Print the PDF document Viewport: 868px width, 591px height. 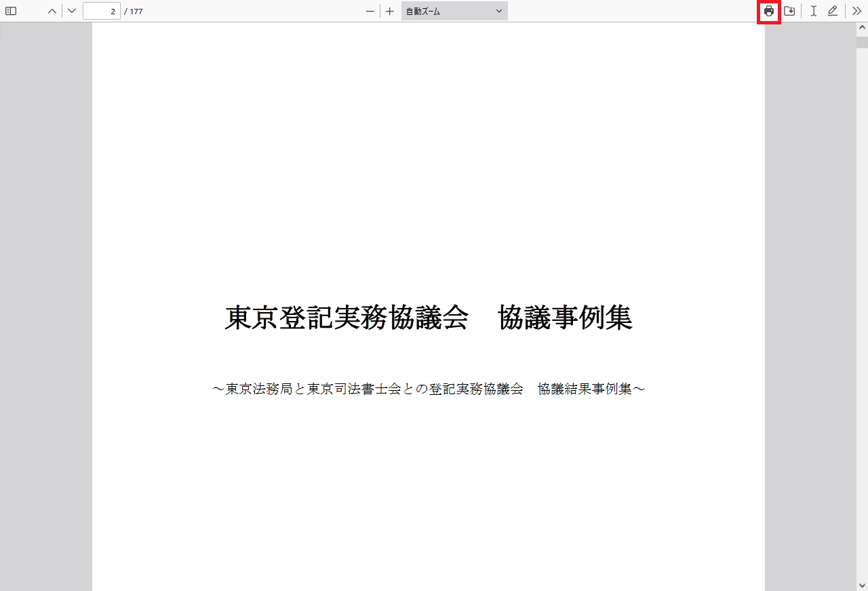pyautogui.click(x=769, y=11)
